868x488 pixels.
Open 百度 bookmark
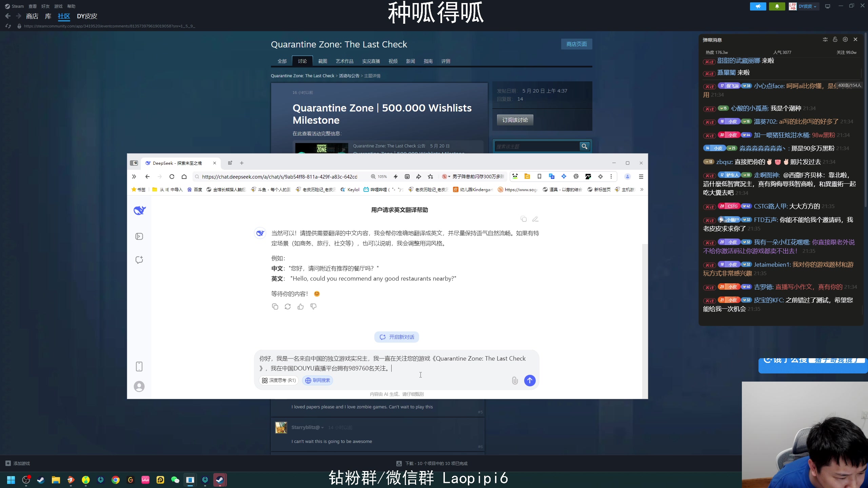pyautogui.click(x=194, y=189)
